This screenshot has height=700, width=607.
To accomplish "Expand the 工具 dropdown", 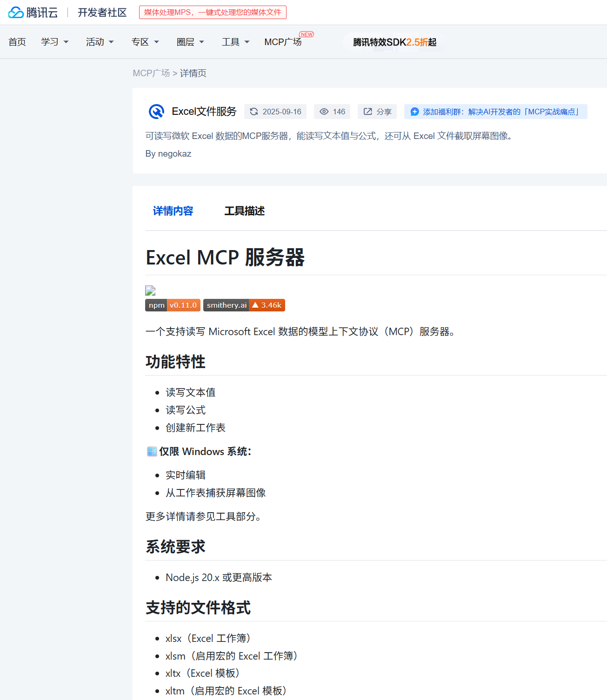I will pyautogui.click(x=235, y=42).
